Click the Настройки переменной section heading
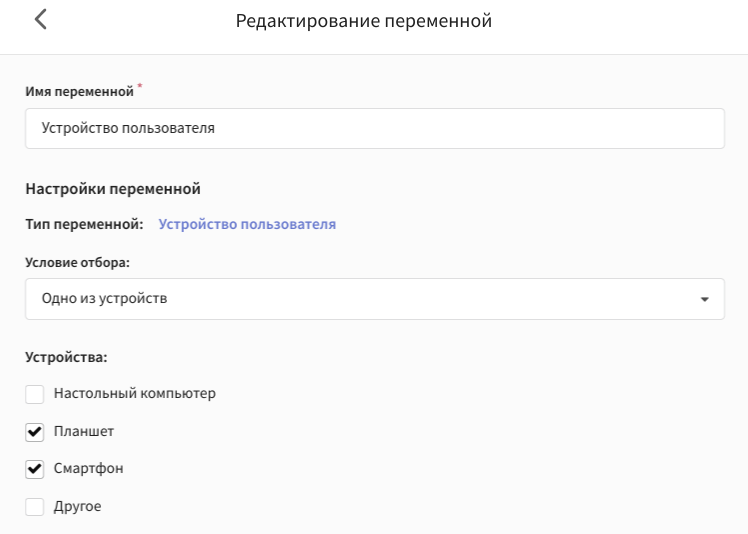 pos(113,188)
